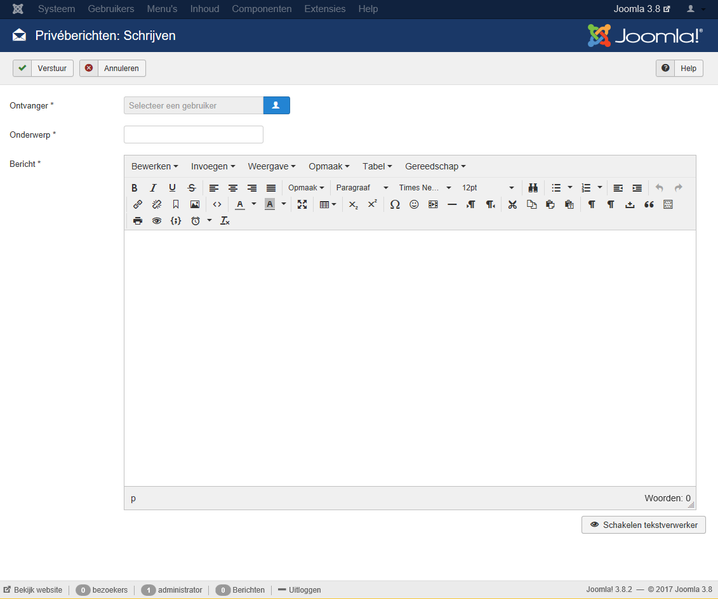Insert a numbered list
This screenshot has width=718, height=599.
[586, 188]
